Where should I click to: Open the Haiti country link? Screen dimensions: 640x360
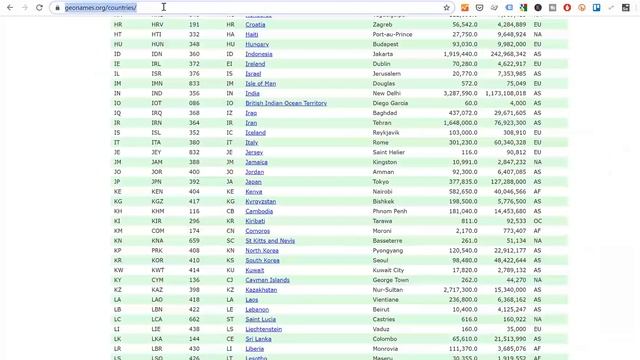[251, 34]
